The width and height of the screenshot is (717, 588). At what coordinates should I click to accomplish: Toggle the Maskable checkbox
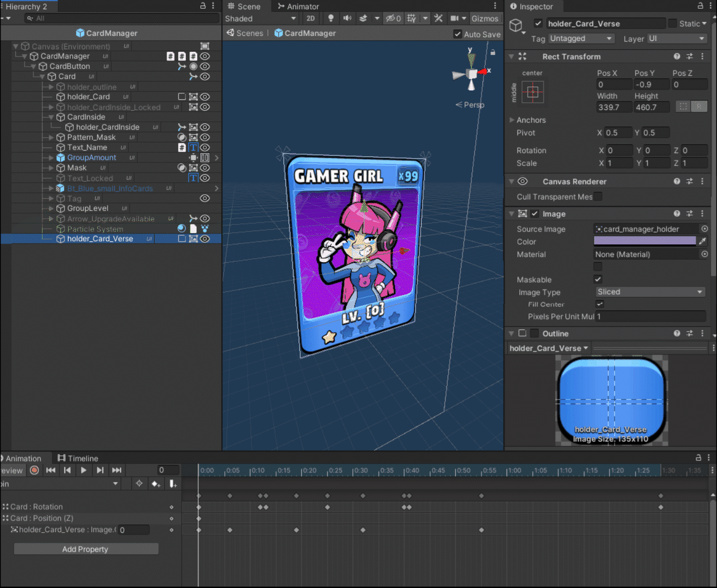598,279
